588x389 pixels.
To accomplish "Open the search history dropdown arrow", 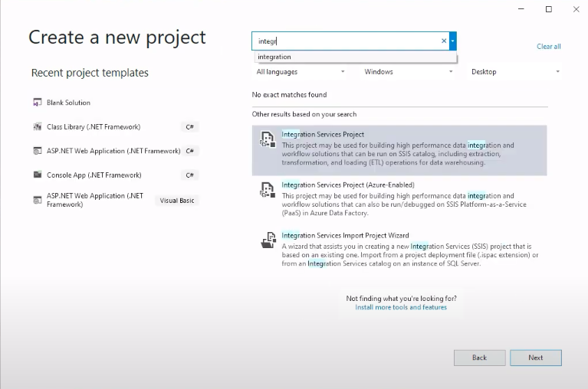I will [452, 41].
